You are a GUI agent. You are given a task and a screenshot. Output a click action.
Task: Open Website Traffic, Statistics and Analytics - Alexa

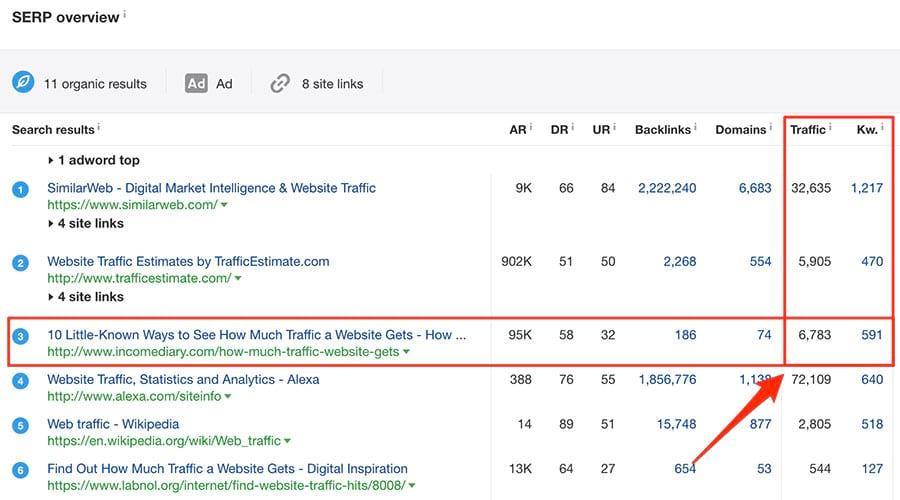(183, 379)
